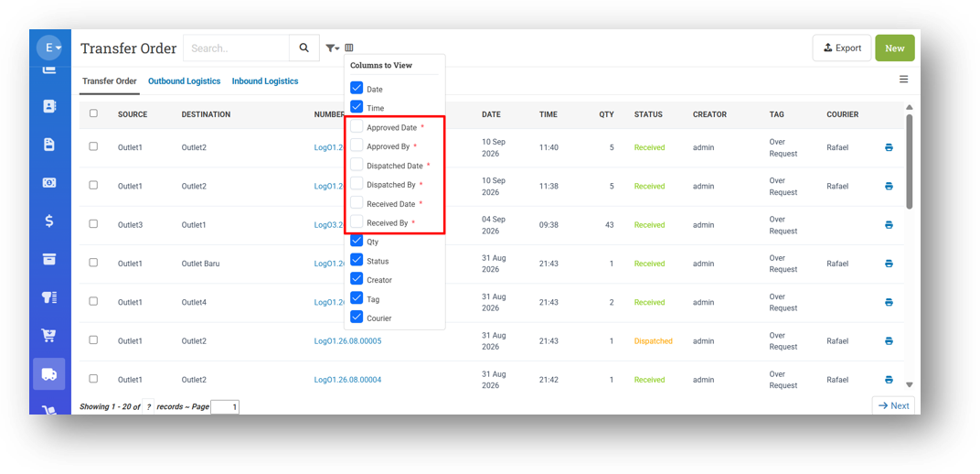Open the hamburger menu icon at right
The width and height of the screenshot is (980, 474).
pyautogui.click(x=904, y=80)
